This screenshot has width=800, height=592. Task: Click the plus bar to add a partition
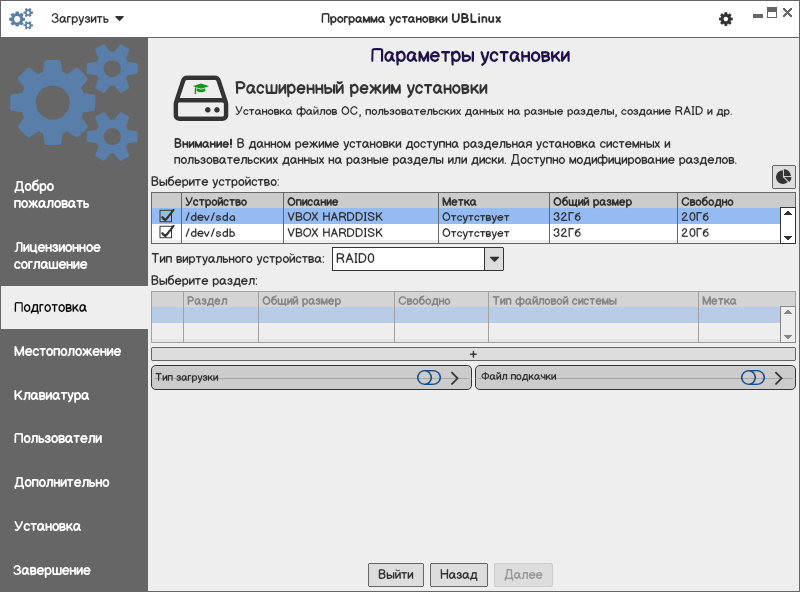coord(473,354)
